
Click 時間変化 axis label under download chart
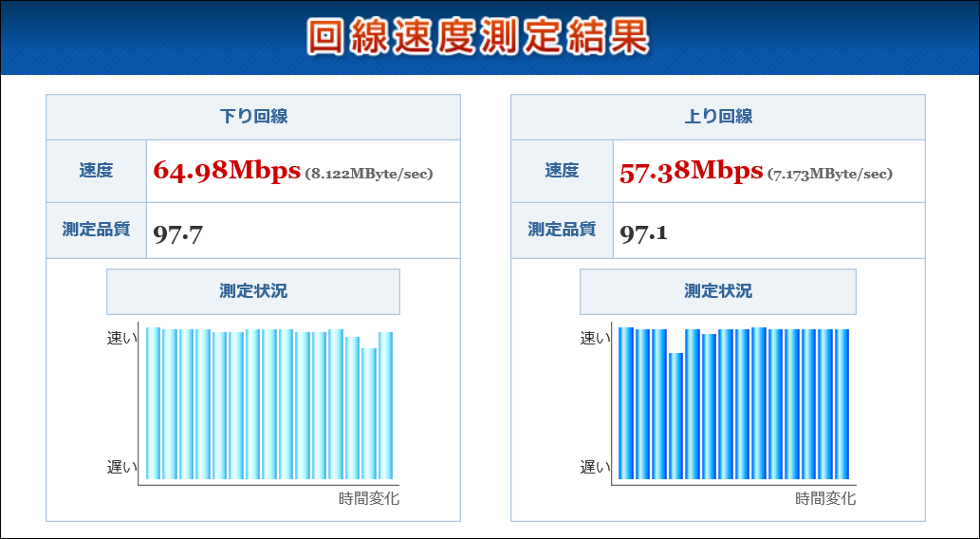click(x=369, y=498)
